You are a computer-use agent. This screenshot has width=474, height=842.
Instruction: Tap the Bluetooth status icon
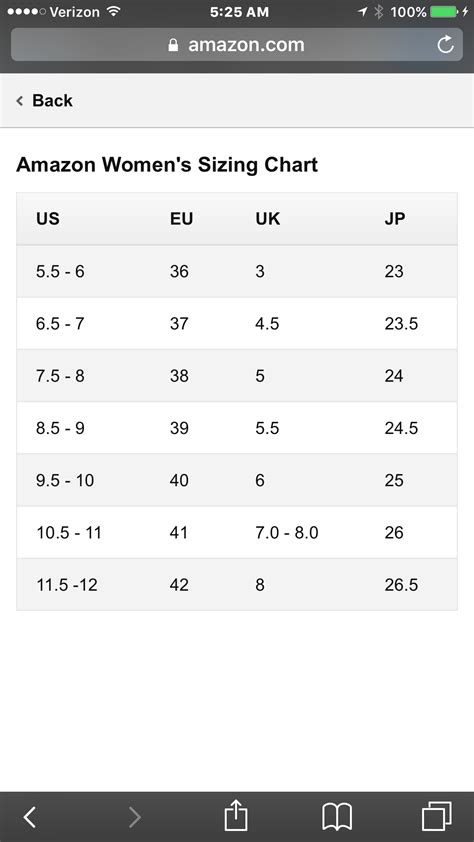(x=378, y=11)
